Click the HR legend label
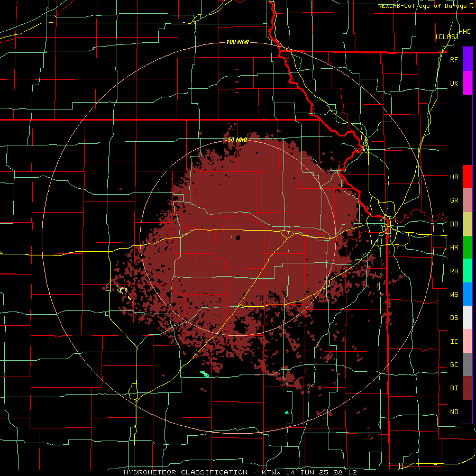476x476 pixels. pyautogui.click(x=454, y=248)
